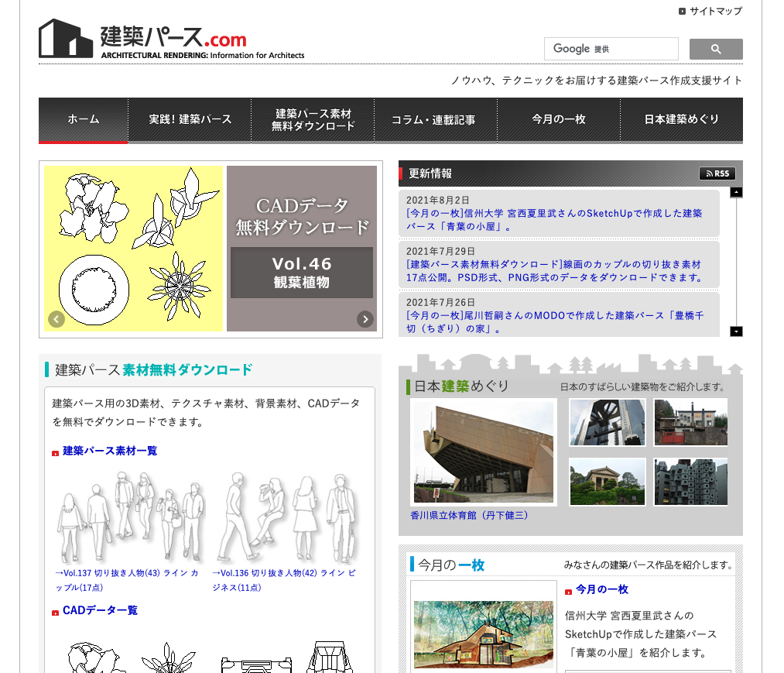Click the large 香川県立体育館 photo
This screenshot has width=784, height=673.
coord(484,452)
